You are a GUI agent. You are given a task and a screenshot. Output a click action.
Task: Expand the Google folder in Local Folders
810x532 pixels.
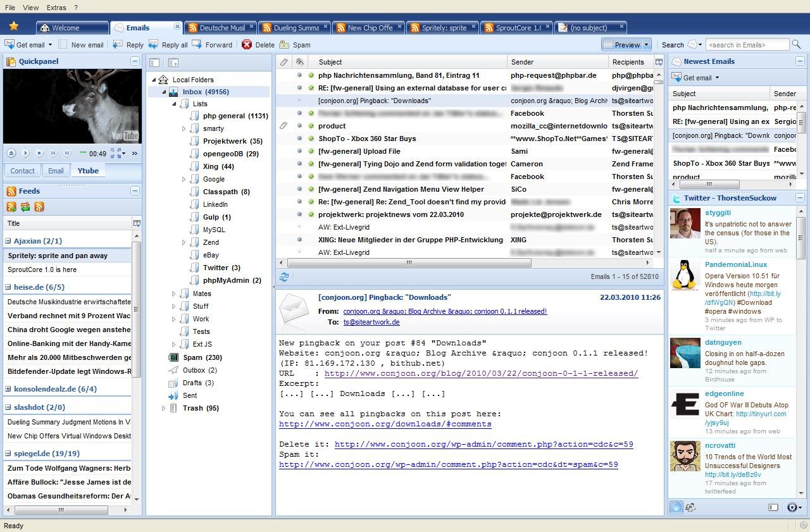pyautogui.click(x=184, y=179)
